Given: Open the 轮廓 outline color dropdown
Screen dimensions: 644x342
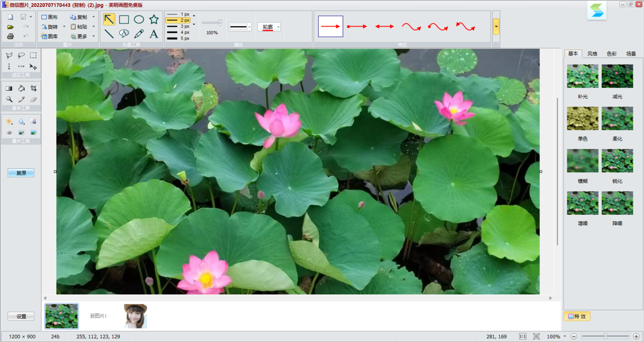Looking at the screenshot, I should (x=278, y=27).
